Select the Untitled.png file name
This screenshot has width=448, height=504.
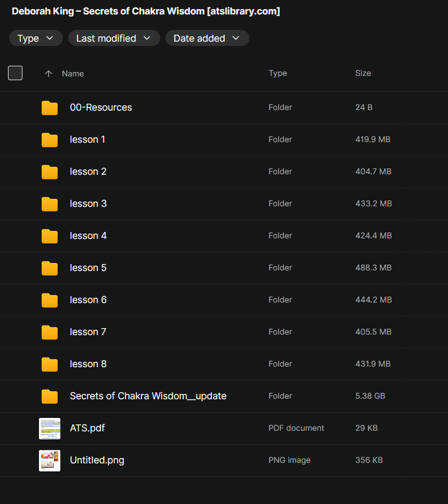97,460
